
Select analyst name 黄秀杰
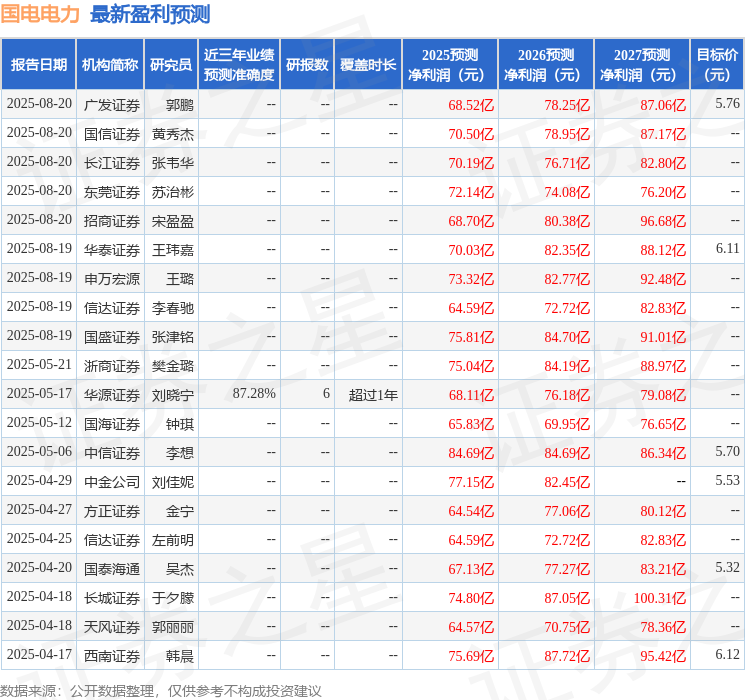pos(172,134)
